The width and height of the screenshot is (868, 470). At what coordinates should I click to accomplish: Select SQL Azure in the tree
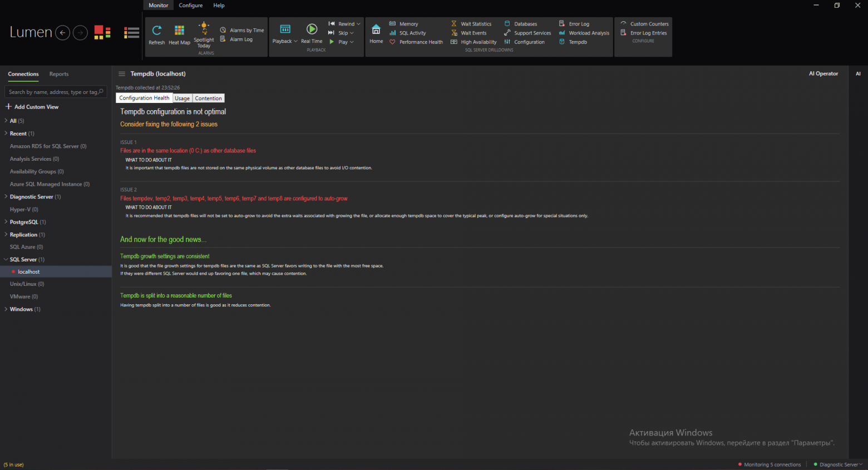tap(26, 247)
